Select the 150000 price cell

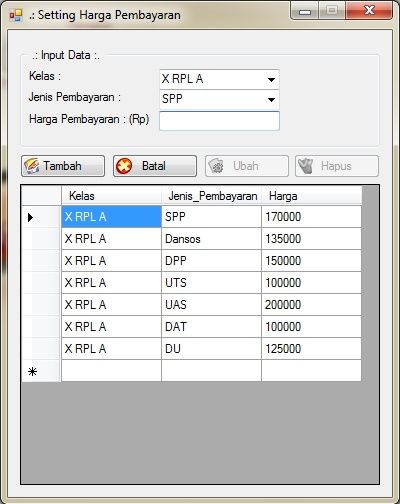click(312, 261)
